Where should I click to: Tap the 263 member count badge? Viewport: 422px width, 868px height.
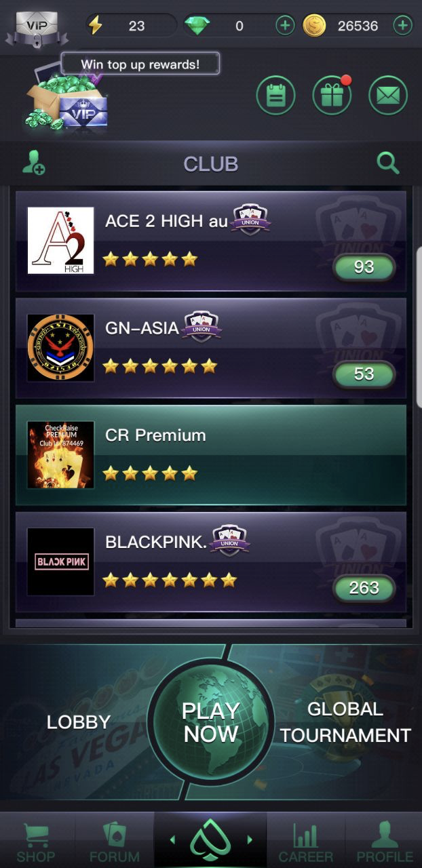coord(364,589)
